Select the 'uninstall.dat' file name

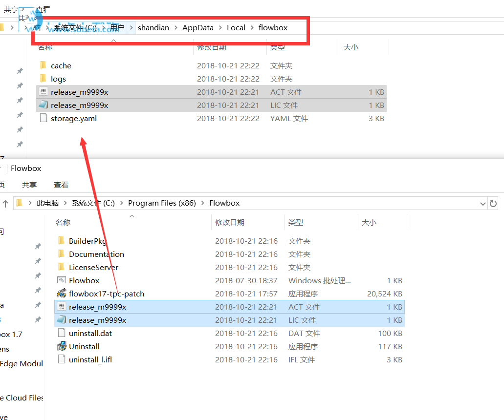[90, 333]
